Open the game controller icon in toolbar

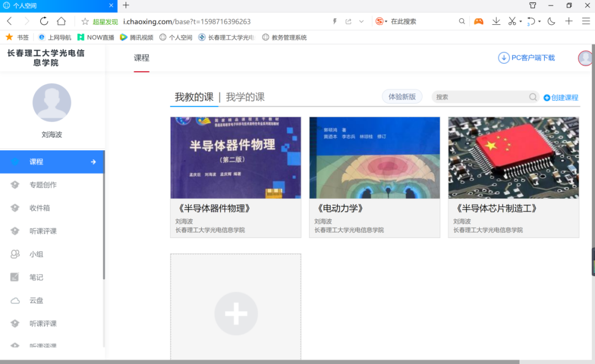[479, 21]
